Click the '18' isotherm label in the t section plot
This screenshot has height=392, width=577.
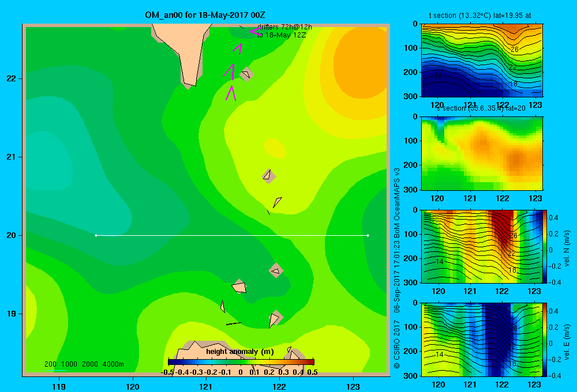coord(514,84)
